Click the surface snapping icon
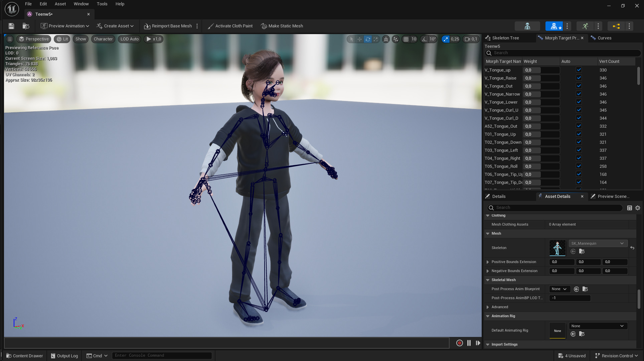 (x=395, y=39)
